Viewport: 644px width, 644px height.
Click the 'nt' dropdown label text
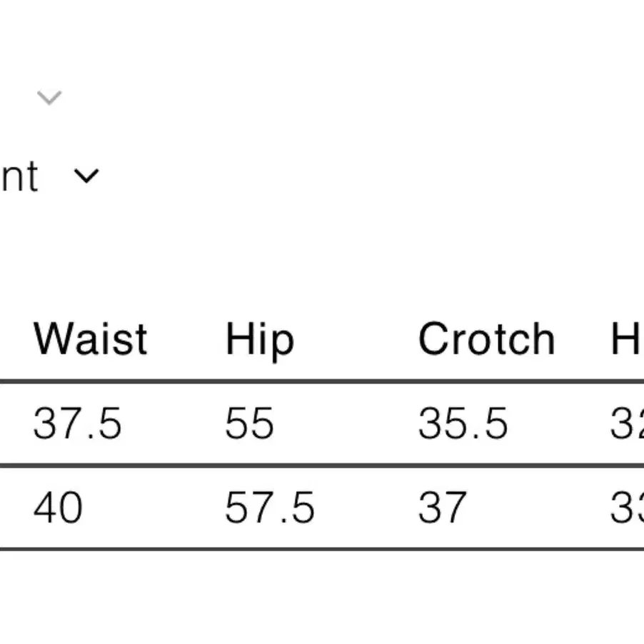(19, 176)
